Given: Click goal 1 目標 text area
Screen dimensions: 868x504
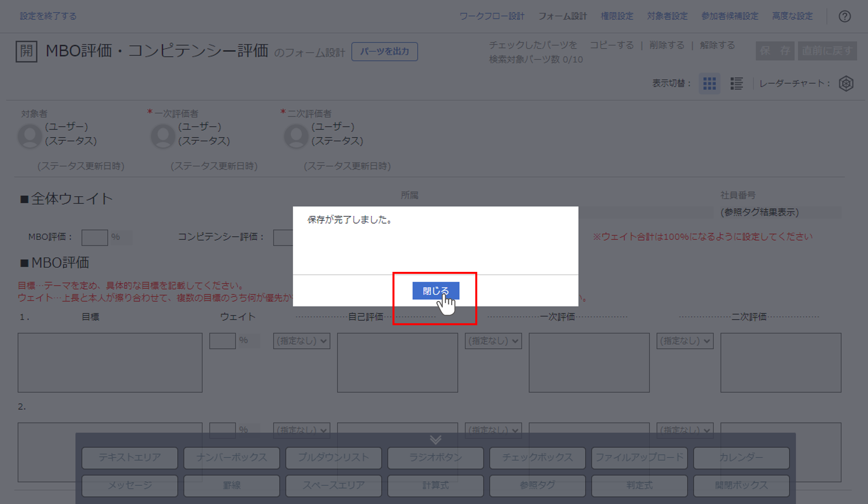Looking at the screenshot, I should (110, 363).
